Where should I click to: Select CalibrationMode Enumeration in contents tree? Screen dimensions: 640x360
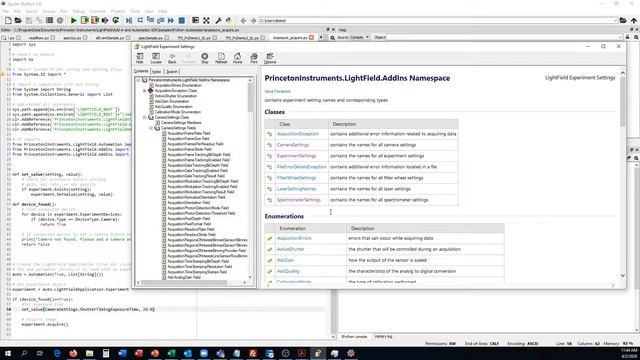click(178, 112)
